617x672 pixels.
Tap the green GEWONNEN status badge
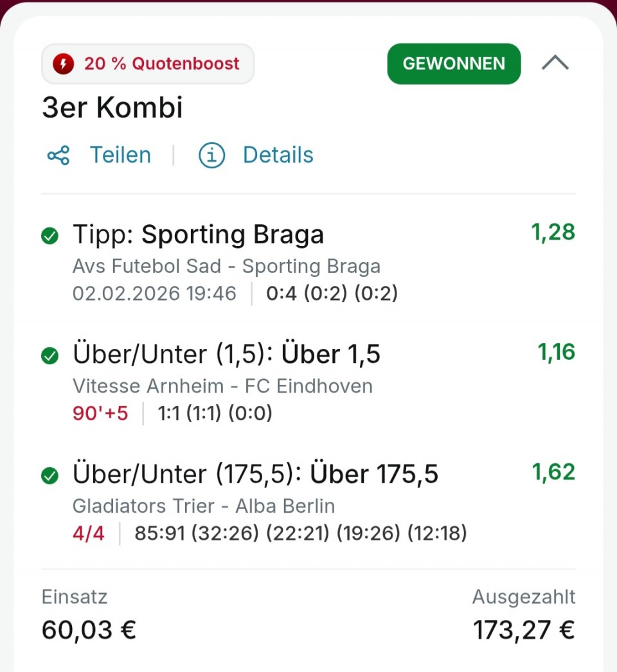[x=454, y=64]
